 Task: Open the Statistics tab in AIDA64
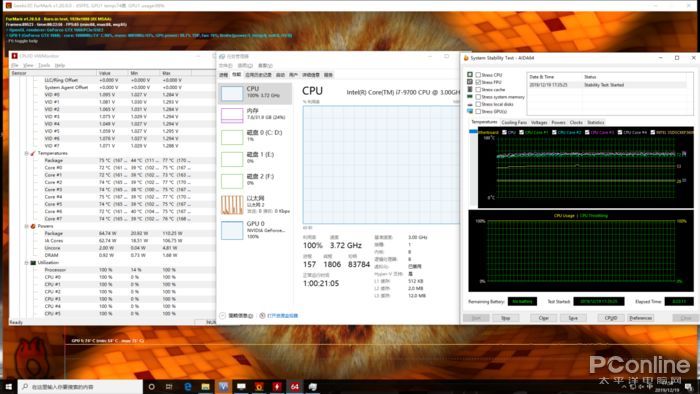click(x=596, y=122)
